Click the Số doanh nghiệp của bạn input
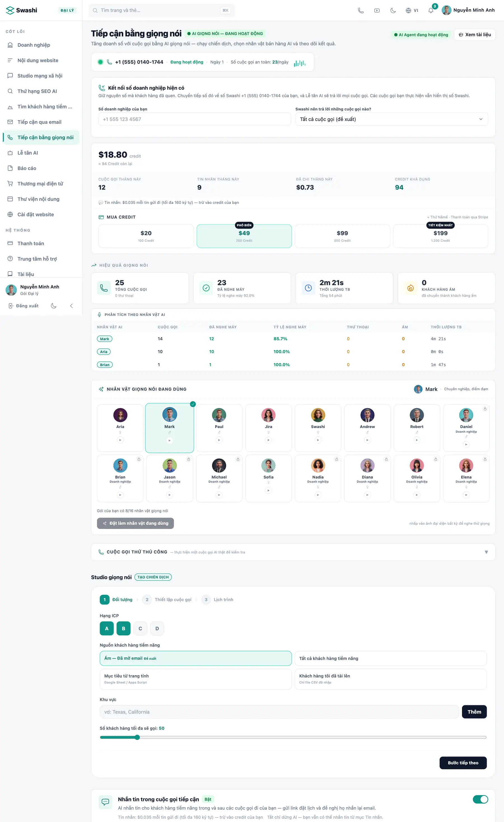504x822 pixels. point(195,119)
